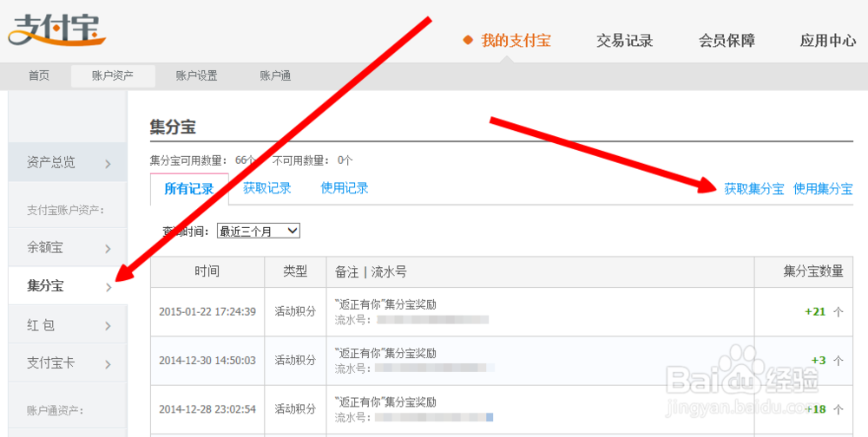This screenshot has height=437, width=868.
Task: Switch to 使用记录 tab
Action: point(345,188)
